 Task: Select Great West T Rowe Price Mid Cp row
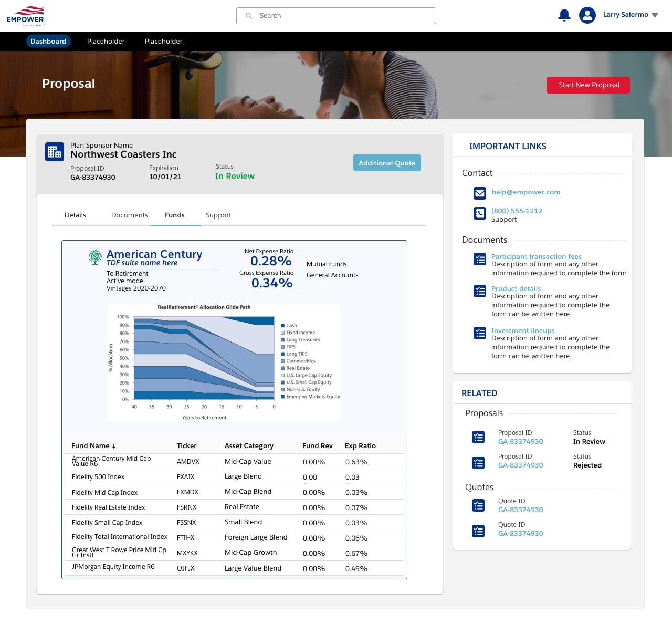(234, 553)
